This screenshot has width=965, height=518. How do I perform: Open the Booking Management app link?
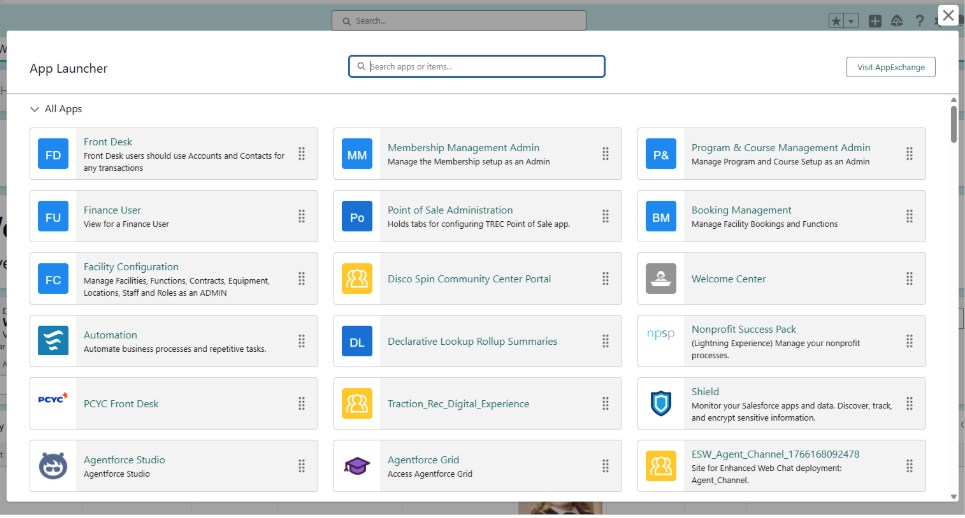coord(741,210)
